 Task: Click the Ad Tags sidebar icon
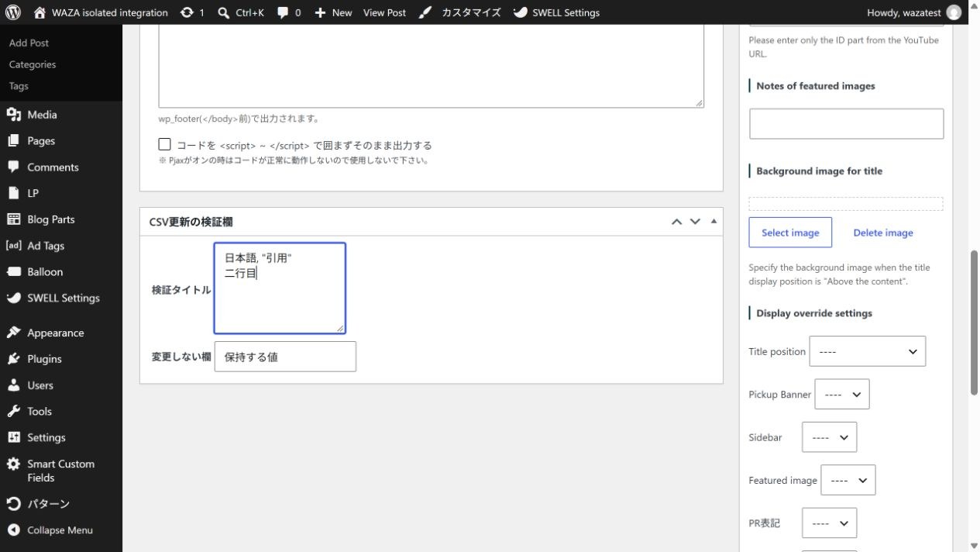click(13, 246)
